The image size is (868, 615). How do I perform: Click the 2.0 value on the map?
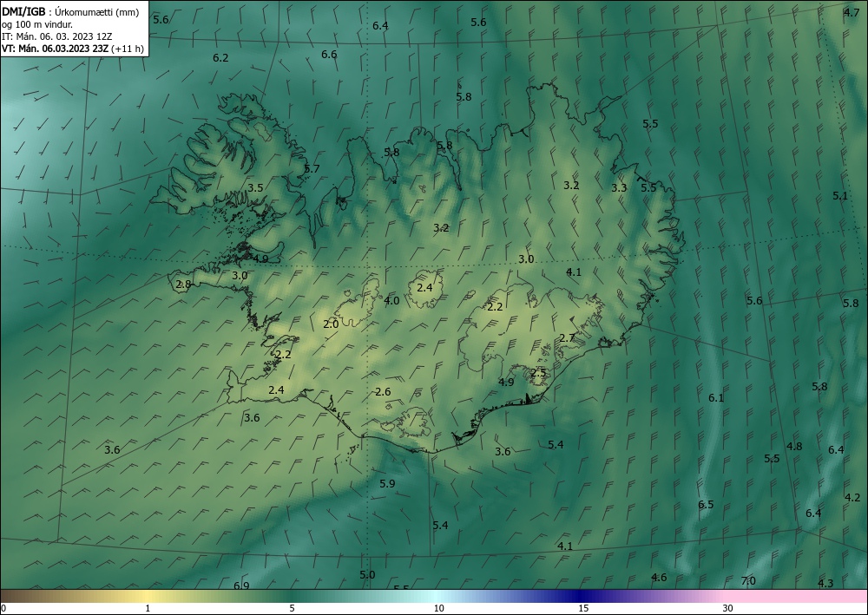point(331,324)
